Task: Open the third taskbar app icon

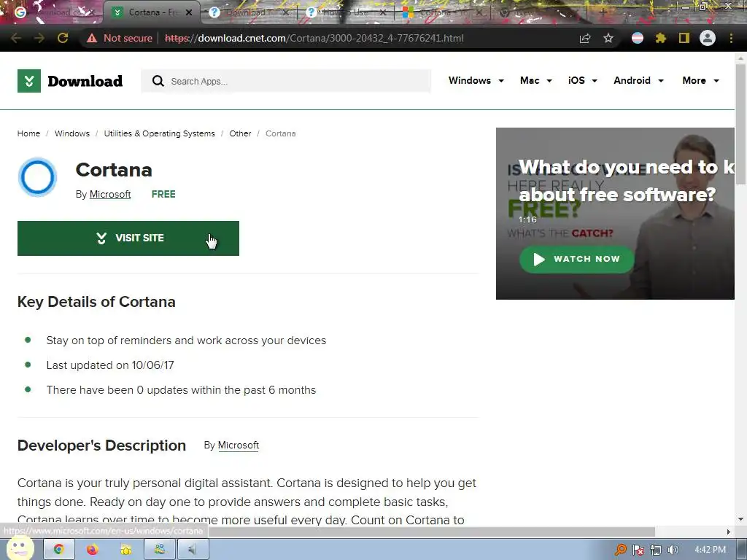Action: 125,550
